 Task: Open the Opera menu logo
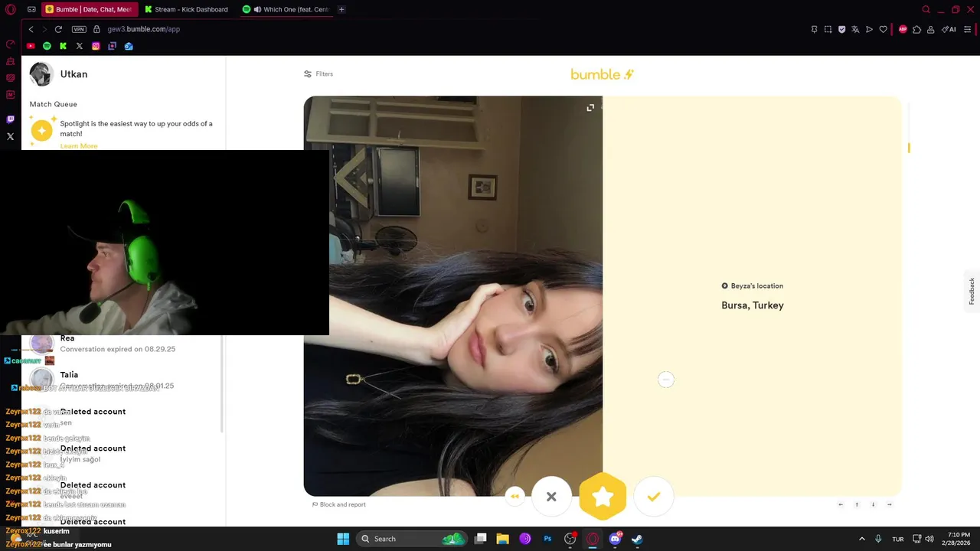tap(10, 9)
